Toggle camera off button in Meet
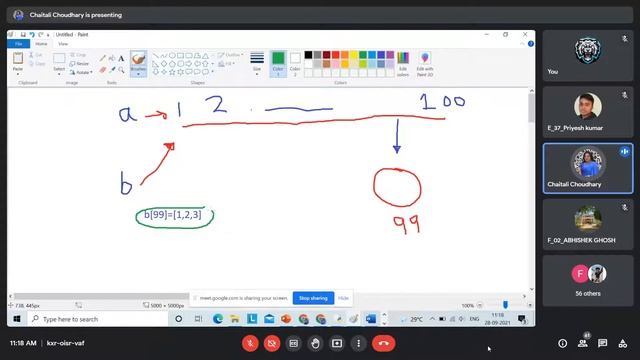 (272, 343)
